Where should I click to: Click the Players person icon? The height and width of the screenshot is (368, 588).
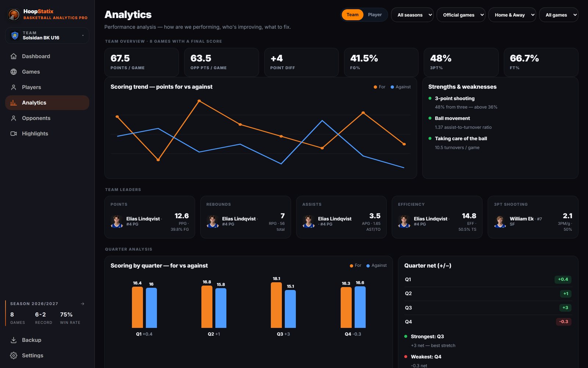pos(14,87)
